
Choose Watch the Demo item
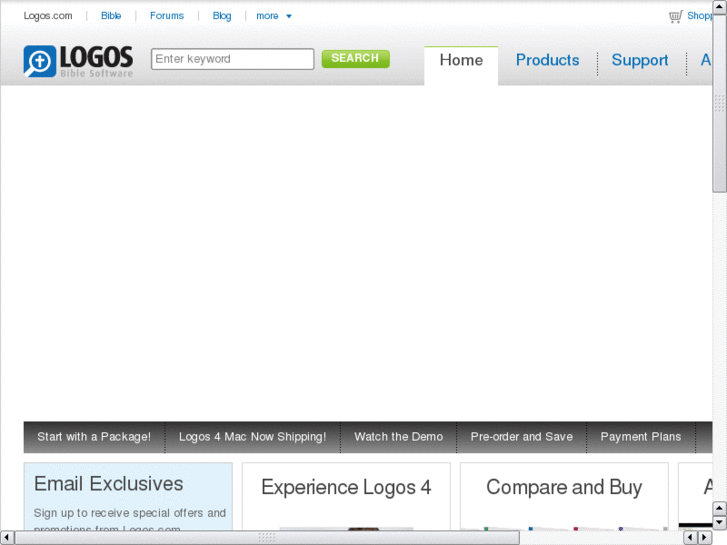(x=399, y=437)
